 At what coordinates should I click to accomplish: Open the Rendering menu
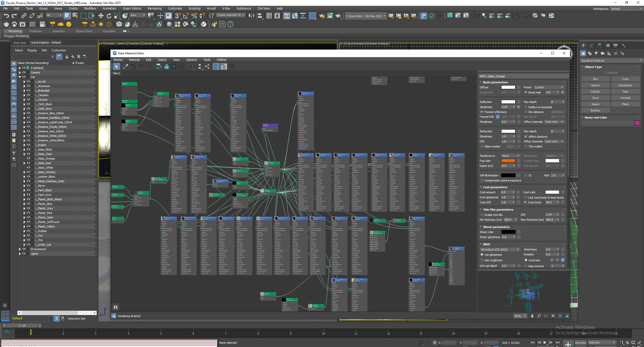(x=154, y=9)
